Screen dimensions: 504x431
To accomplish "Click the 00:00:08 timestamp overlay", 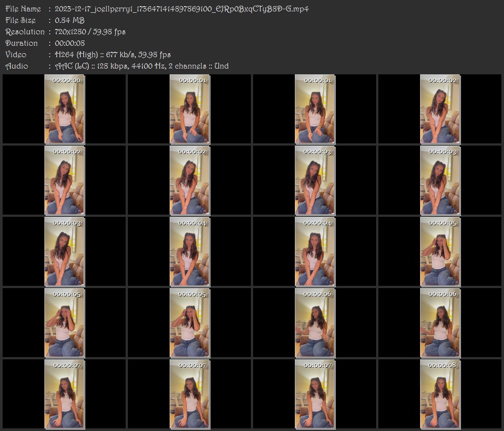I will (442, 365).
